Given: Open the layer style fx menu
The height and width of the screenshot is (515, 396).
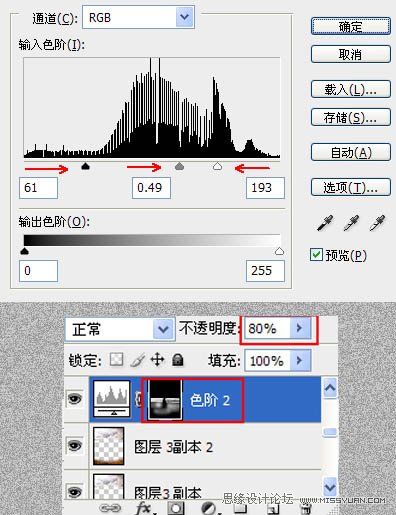Looking at the screenshot, I should coord(145,508).
